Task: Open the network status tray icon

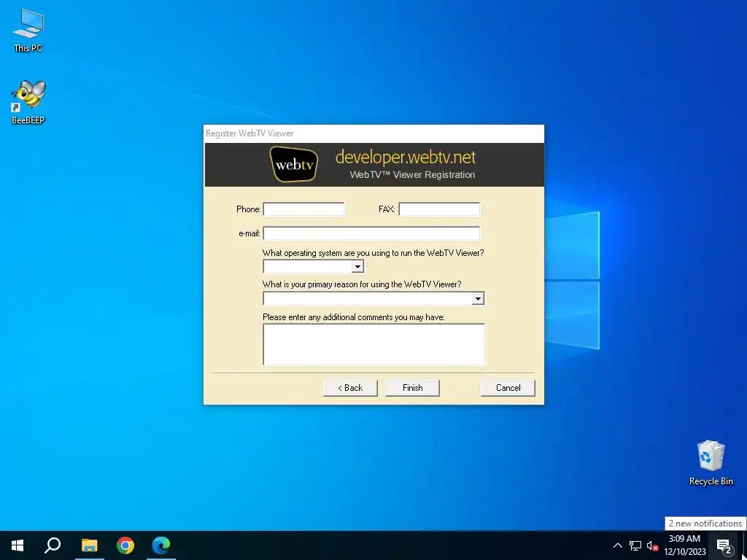Action: 635,545
